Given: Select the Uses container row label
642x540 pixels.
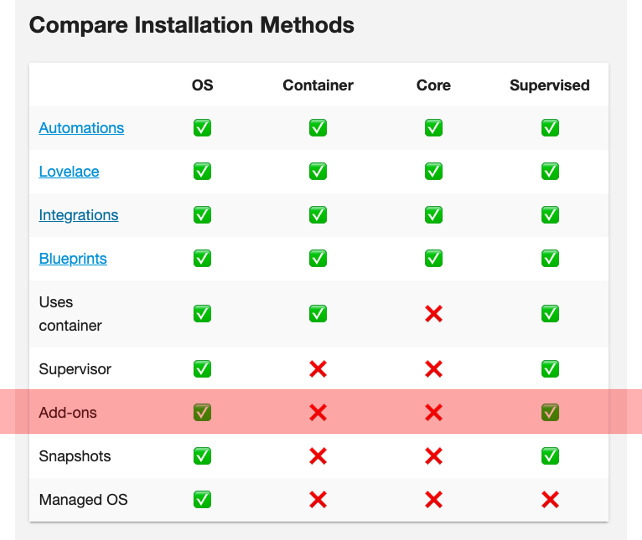Looking at the screenshot, I should (70, 314).
